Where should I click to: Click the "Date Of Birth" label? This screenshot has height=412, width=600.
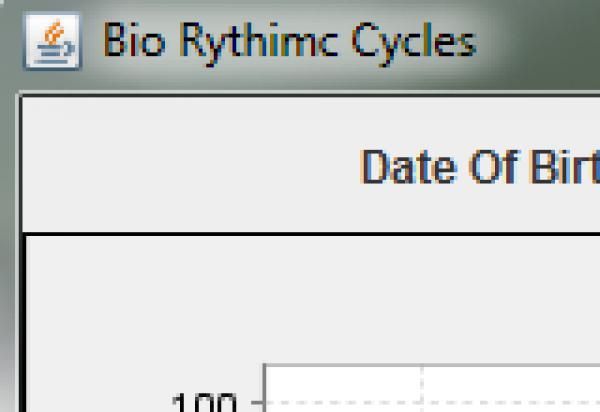480,167
